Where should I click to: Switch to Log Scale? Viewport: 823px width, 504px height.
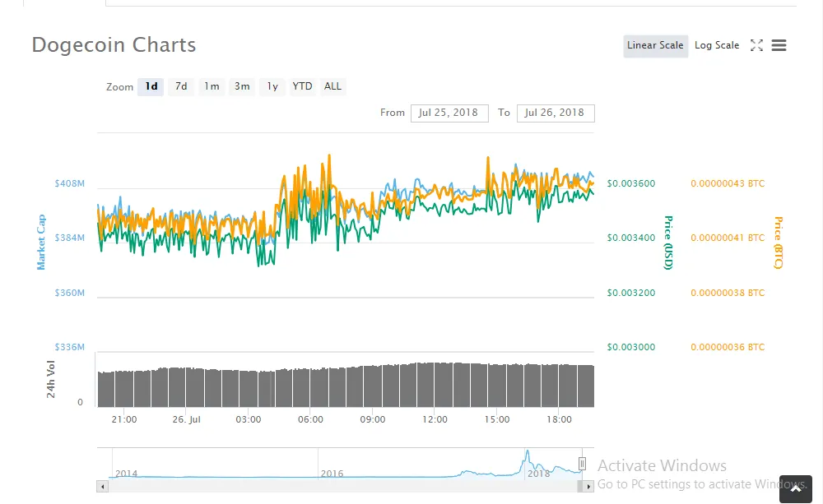pyautogui.click(x=717, y=45)
